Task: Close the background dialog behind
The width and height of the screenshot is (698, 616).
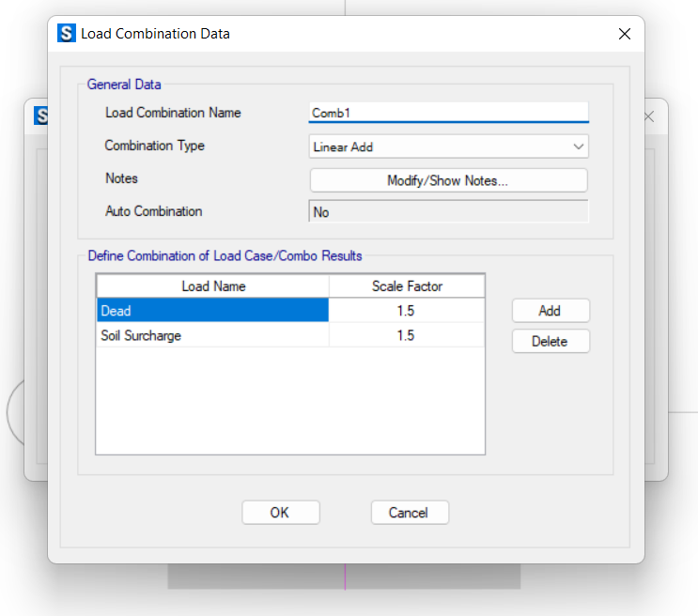Action: [x=649, y=117]
